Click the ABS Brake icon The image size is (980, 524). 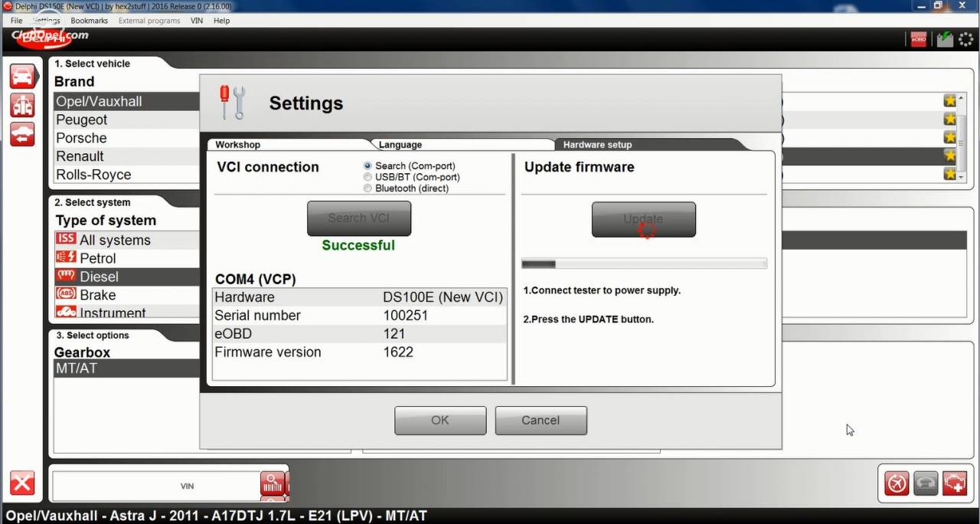click(x=66, y=294)
